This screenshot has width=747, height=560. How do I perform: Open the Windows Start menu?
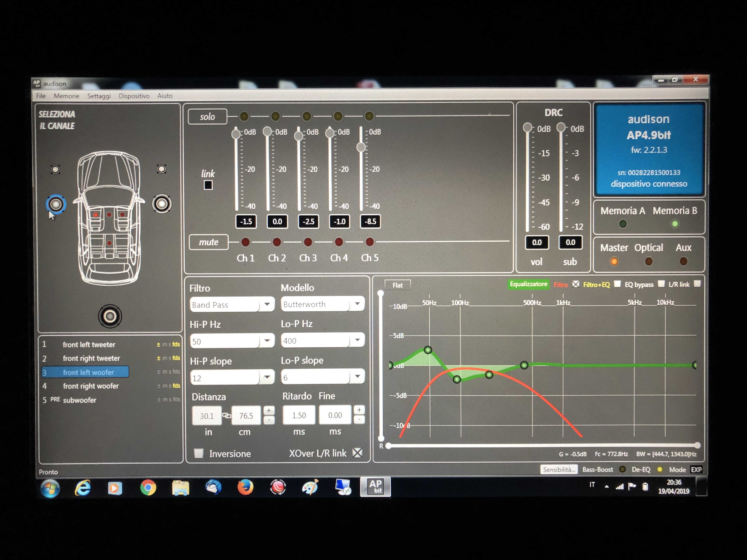[50, 488]
